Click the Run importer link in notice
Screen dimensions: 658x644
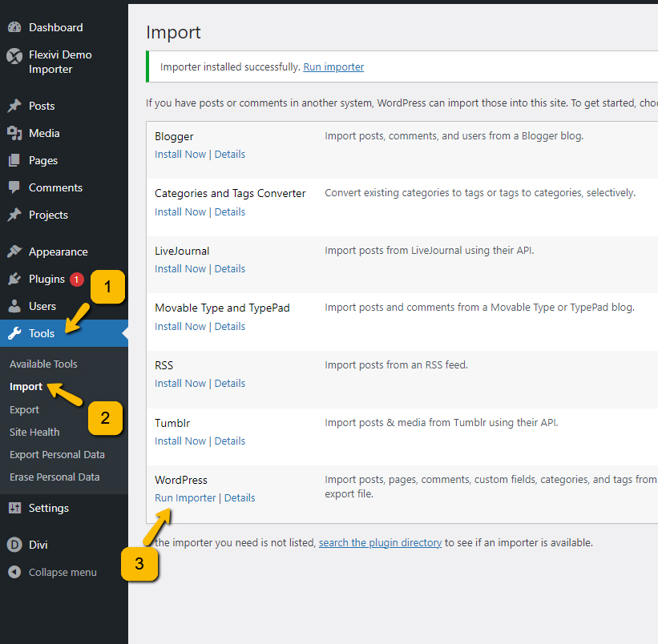point(333,66)
